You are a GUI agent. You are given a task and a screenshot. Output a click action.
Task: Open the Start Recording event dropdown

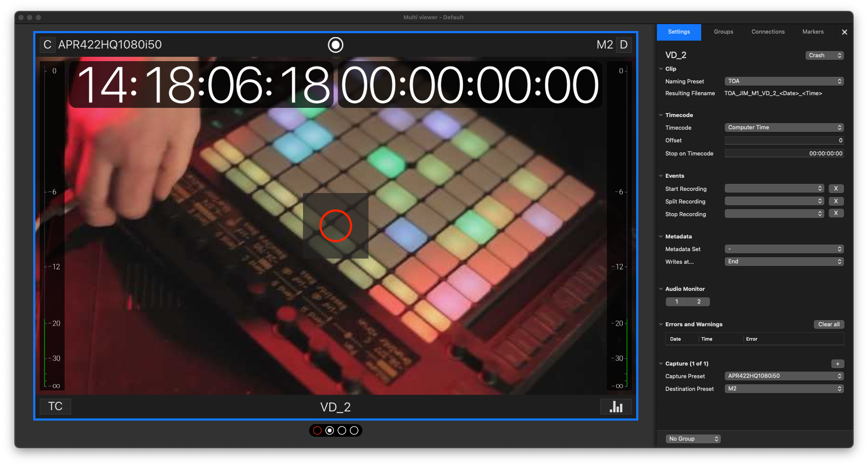[x=774, y=188]
